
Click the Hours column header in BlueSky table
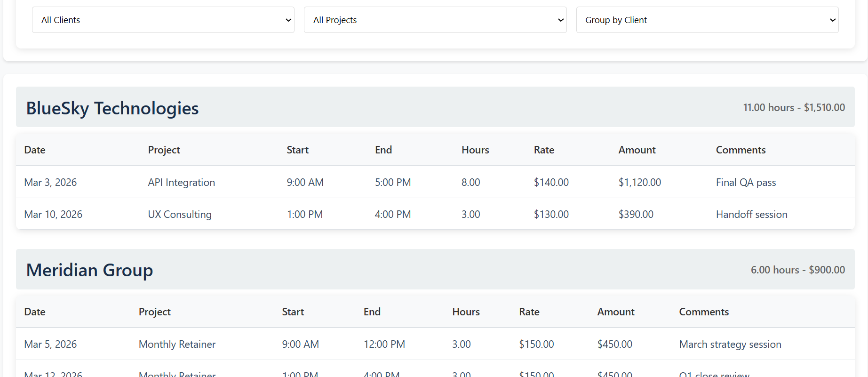pyautogui.click(x=475, y=150)
